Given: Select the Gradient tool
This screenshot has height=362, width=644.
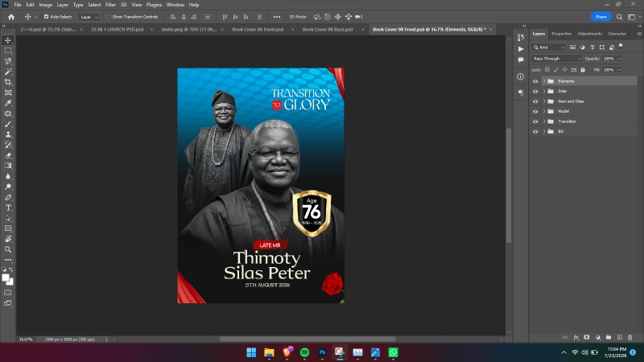Looking at the screenshot, I should click(x=8, y=166).
